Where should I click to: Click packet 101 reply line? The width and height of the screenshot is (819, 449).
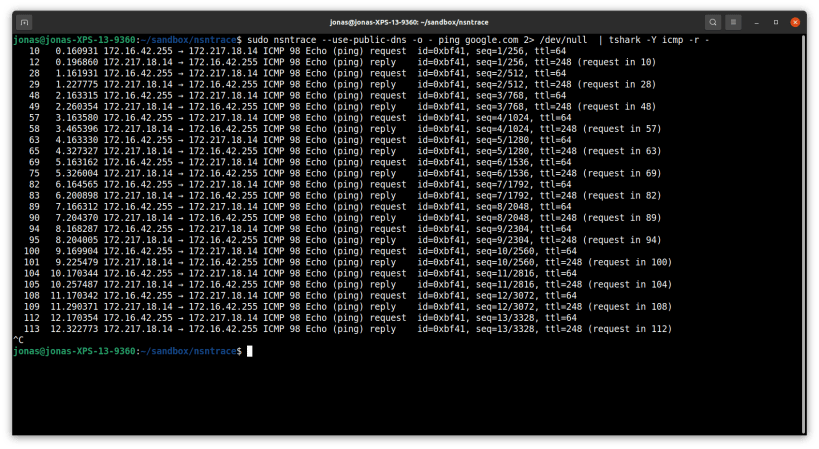348,263
